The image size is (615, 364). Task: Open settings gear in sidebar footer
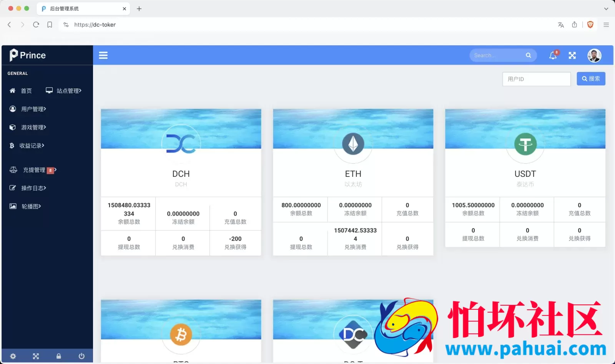pos(13,356)
